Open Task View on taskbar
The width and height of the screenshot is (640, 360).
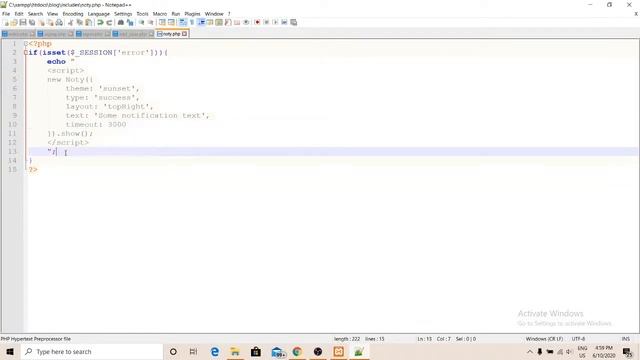[x=193, y=351]
